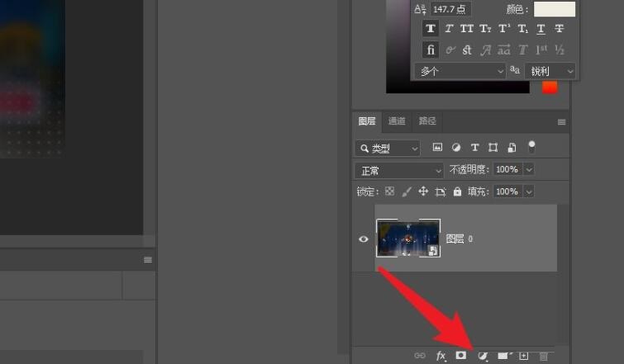Toggle lock all padlock icon
Viewport: 624px width, 364px height.
point(457,191)
